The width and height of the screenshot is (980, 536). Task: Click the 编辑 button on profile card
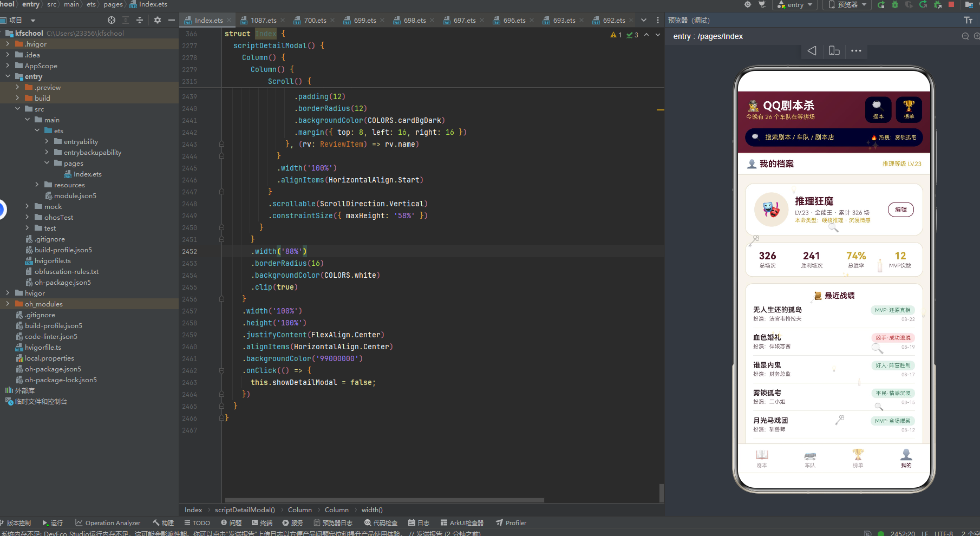click(901, 210)
